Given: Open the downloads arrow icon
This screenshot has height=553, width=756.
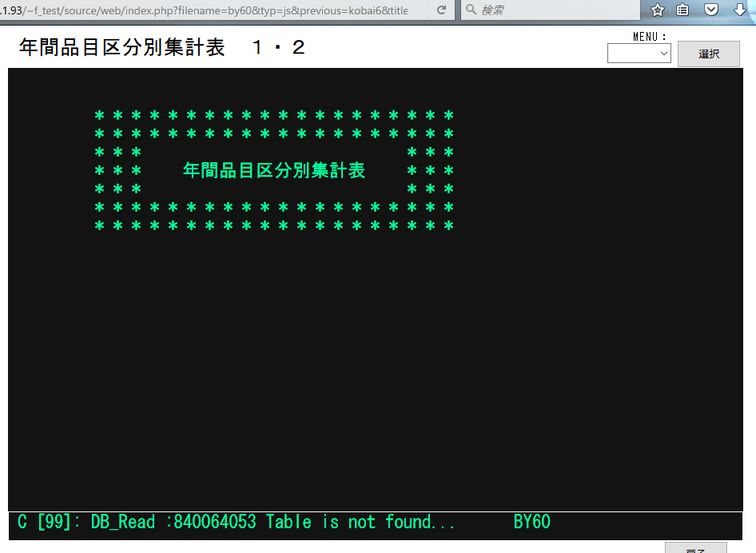Looking at the screenshot, I should coord(739,10).
